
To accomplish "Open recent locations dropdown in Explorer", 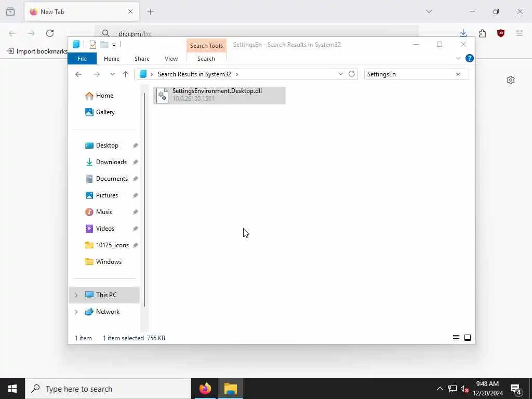I will pyautogui.click(x=112, y=74).
